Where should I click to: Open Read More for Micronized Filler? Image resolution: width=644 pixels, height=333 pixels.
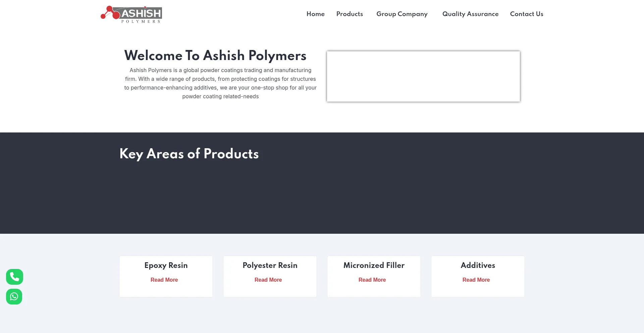(372, 280)
